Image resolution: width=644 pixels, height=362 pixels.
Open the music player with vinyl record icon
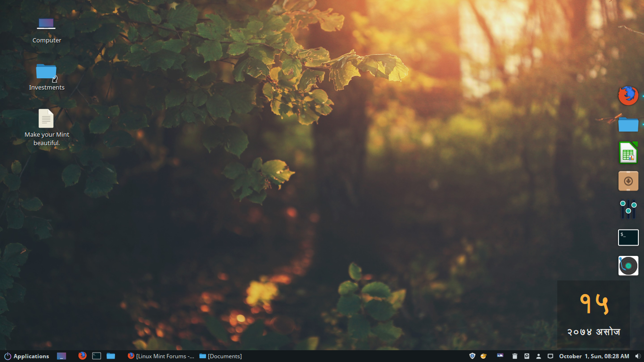(x=628, y=265)
